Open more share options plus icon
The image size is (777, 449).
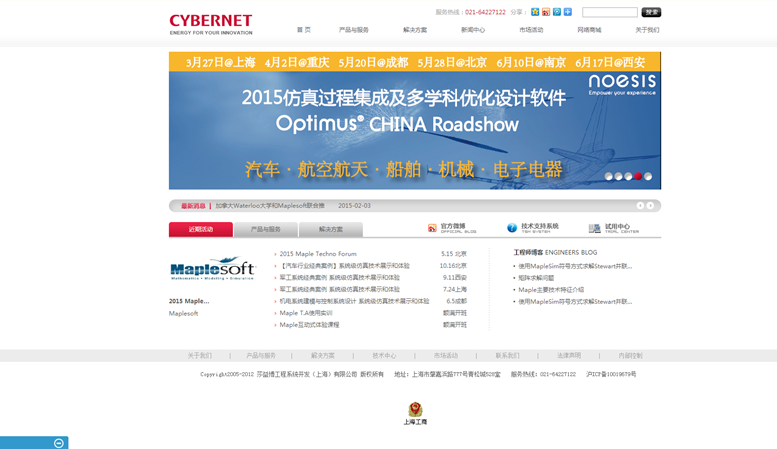(x=567, y=12)
